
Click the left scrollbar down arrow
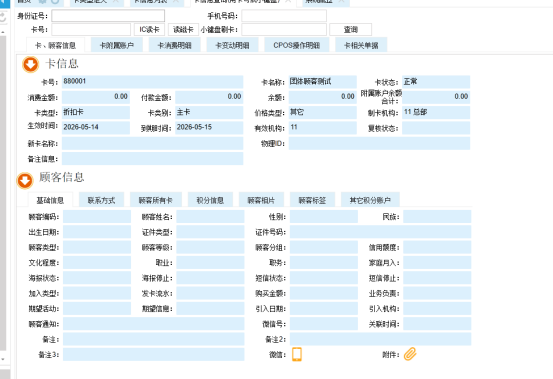[x=3, y=359]
